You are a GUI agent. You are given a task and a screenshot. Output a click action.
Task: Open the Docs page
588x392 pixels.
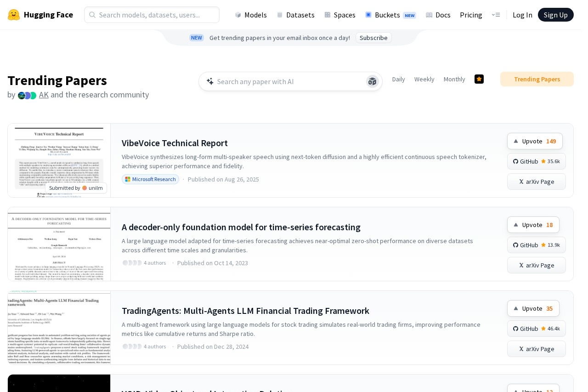click(x=438, y=15)
